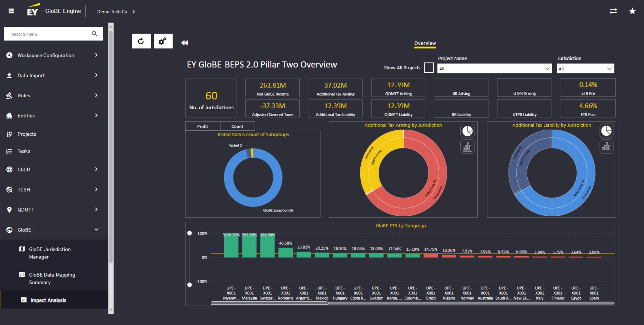This screenshot has height=325, width=644.
Task: Select the Profit toggle above subgroup chart
Action: (x=203, y=126)
